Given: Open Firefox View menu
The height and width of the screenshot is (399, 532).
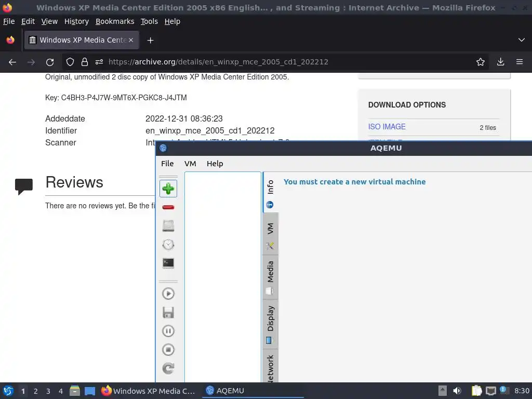Looking at the screenshot, I should (49, 21).
